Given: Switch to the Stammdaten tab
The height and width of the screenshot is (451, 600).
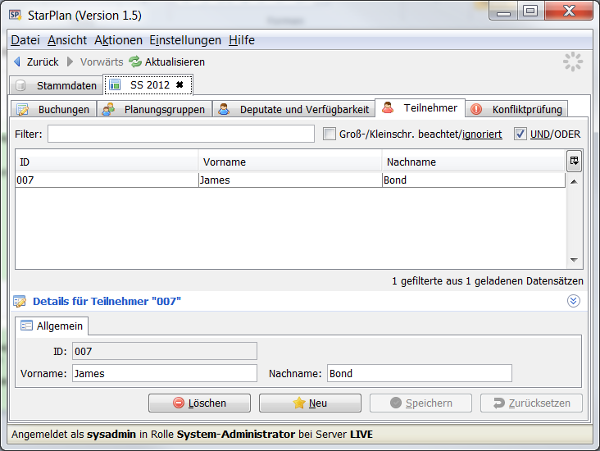Looking at the screenshot, I should point(56,85).
